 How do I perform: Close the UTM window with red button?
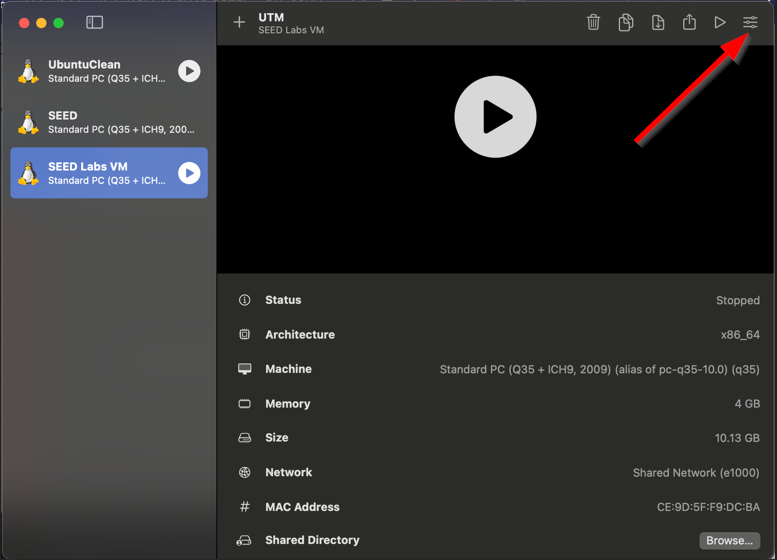point(24,23)
